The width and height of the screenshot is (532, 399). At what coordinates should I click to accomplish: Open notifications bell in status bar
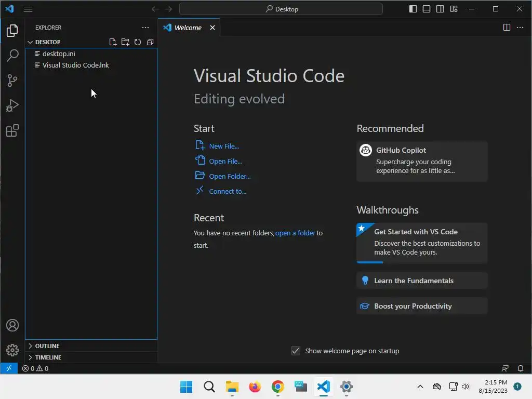[521, 368]
